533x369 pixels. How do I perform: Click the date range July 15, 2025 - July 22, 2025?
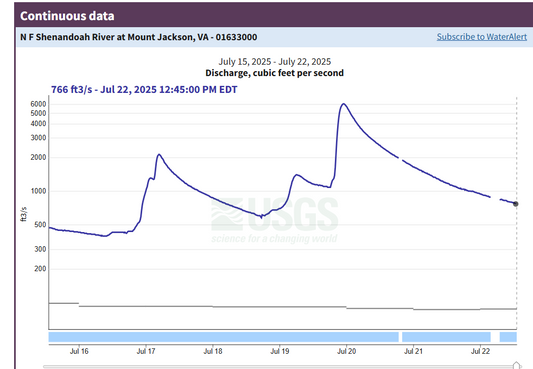275,62
